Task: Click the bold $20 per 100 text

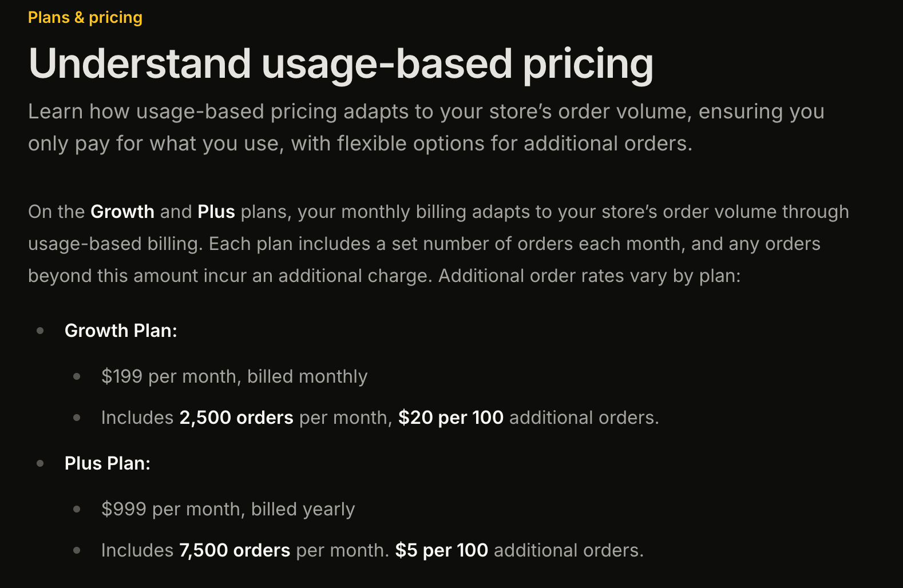Action: tap(451, 418)
